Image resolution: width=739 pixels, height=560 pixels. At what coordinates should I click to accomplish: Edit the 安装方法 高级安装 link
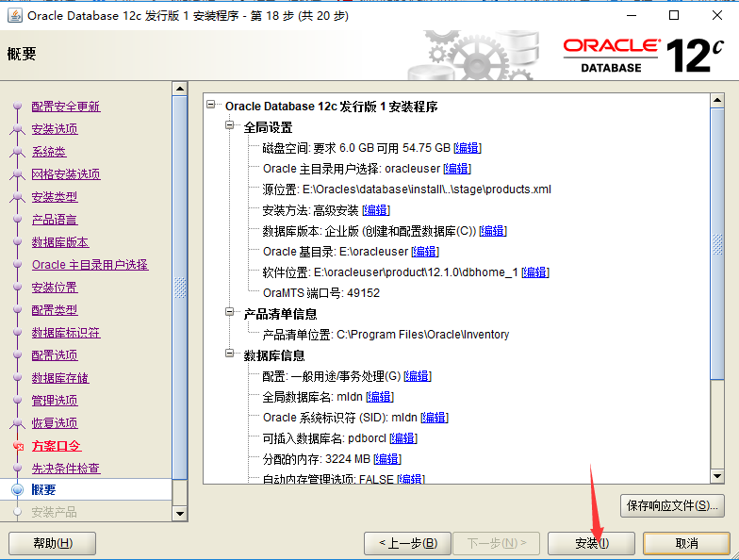coord(376,210)
